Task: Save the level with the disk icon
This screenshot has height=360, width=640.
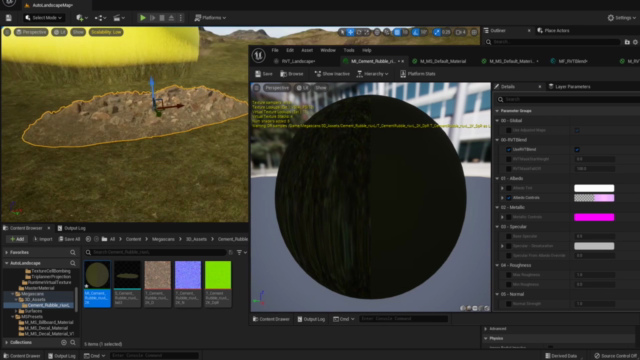Action: pyautogui.click(x=9, y=18)
